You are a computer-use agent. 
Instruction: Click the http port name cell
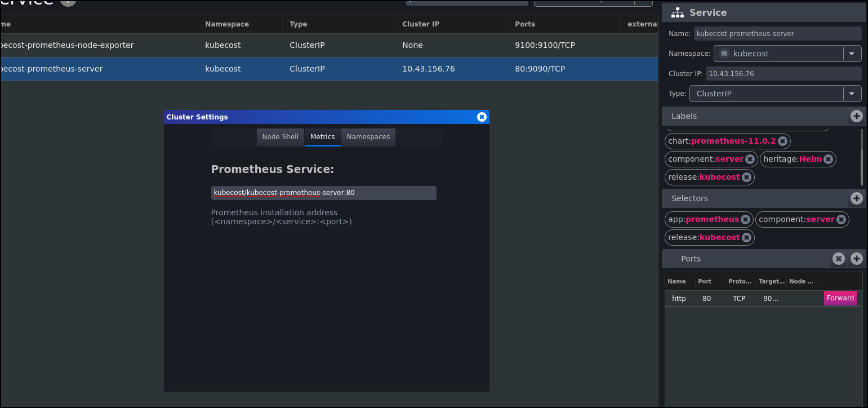(679, 299)
